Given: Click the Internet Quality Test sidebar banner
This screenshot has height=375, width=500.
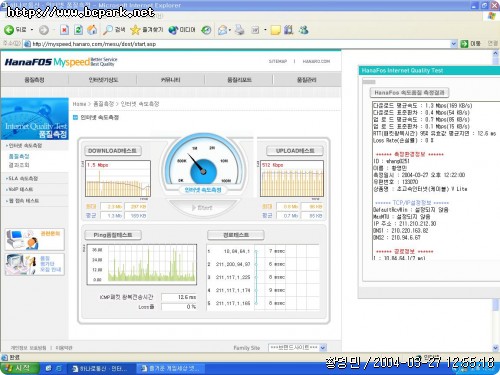Looking at the screenshot, I should [35, 119].
